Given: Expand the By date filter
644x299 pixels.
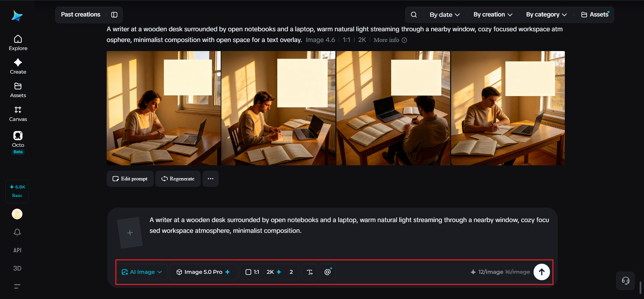Looking at the screenshot, I should click(445, 15).
